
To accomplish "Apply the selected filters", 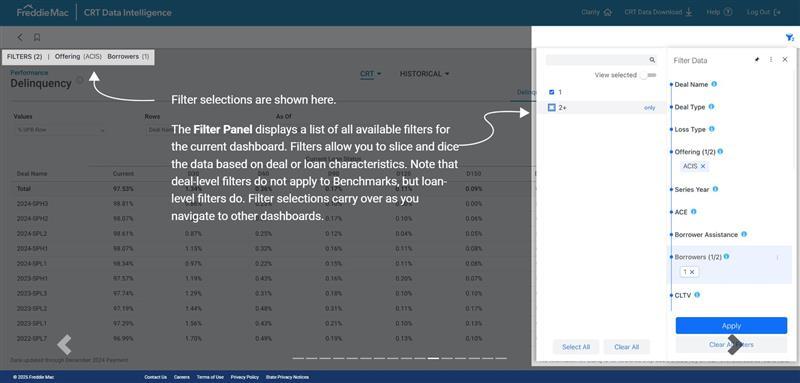I will 731,325.
